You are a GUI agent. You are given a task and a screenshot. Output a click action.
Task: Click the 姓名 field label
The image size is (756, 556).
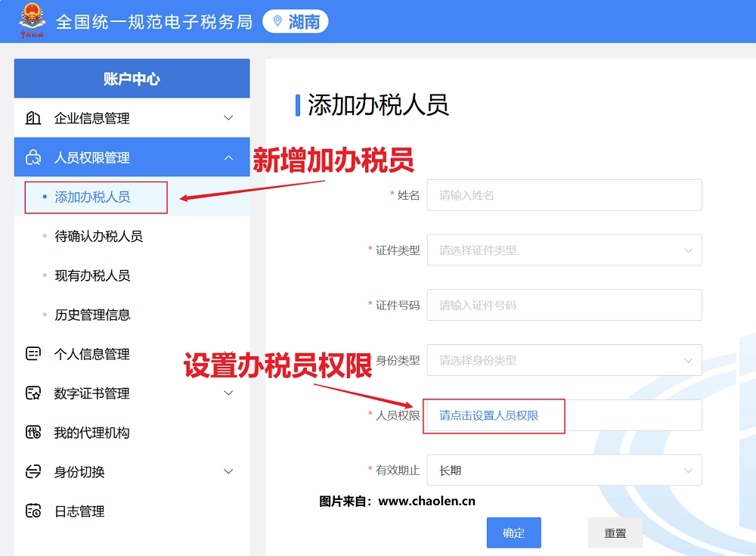click(408, 195)
